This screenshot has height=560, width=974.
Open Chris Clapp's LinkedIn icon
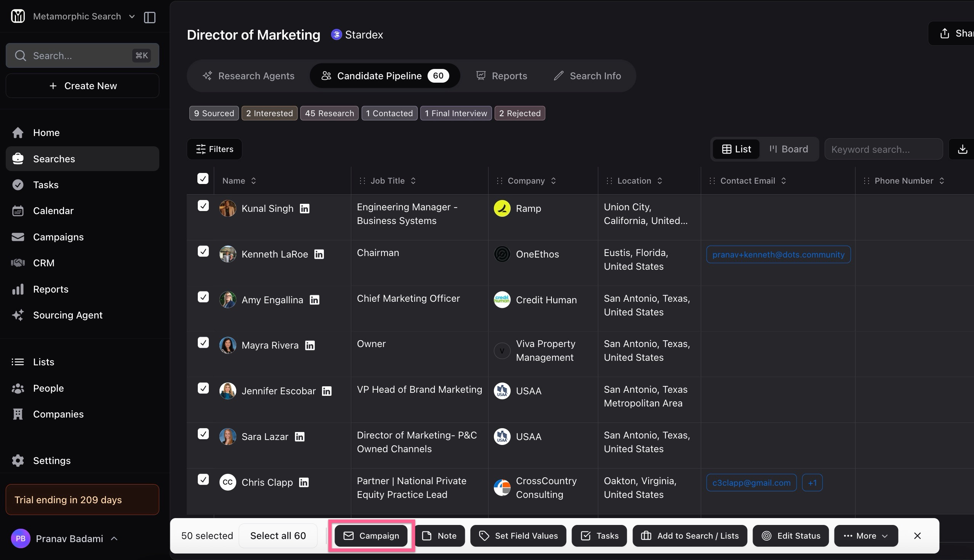tap(304, 482)
